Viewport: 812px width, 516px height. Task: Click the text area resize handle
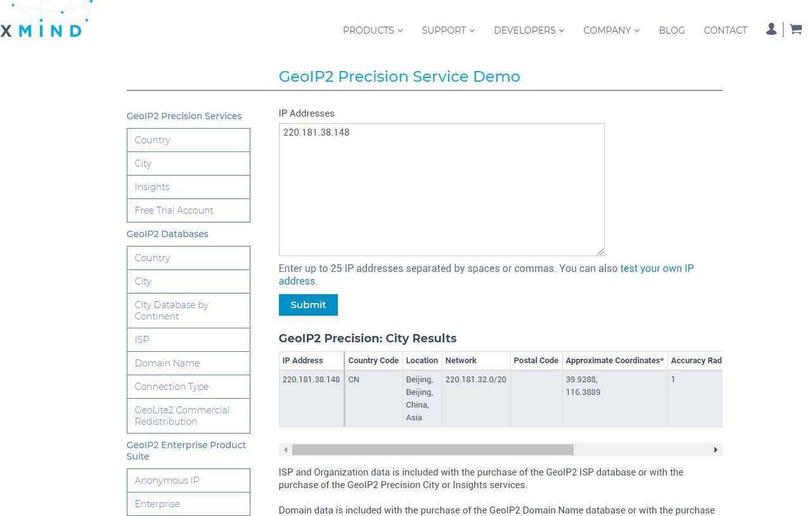(x=600, y=251)
